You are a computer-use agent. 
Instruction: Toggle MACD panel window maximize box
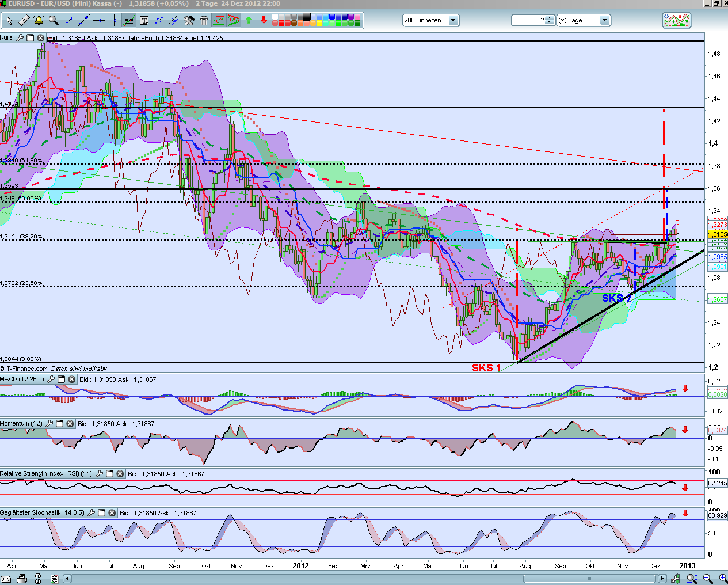(62, 379)
